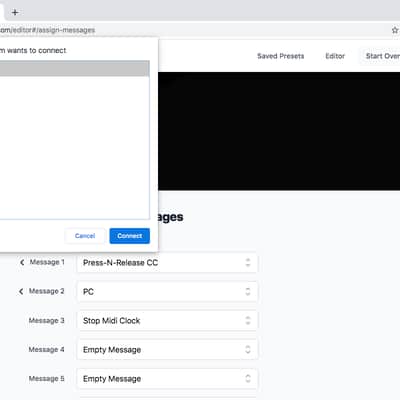Open the Message 4 Empty Message dropdown
The height and width of the screenshot is (400, 400).
tap(167, 350)
